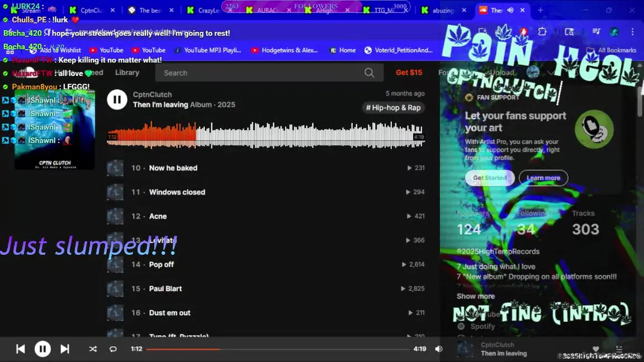The image size is (644, 362).
Task: Click the Paul Blart track thumbnail
Action: pos(115,289)
